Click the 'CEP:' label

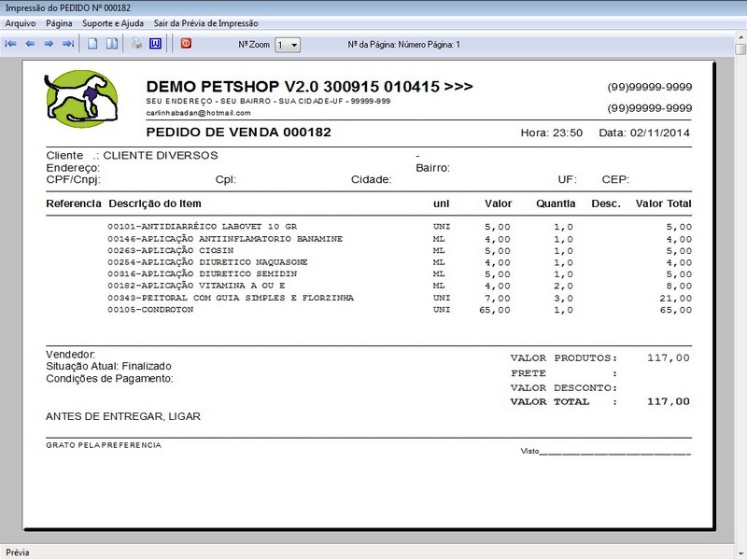point(615,179)
